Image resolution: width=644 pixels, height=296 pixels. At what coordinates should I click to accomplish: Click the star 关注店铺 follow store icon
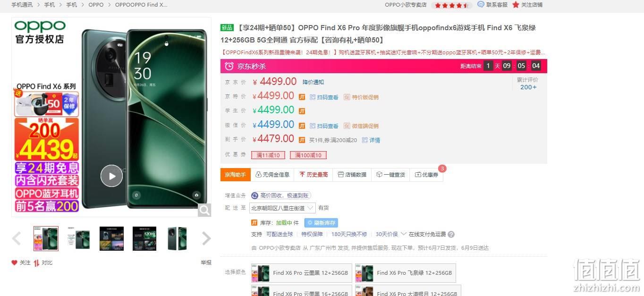516,5
